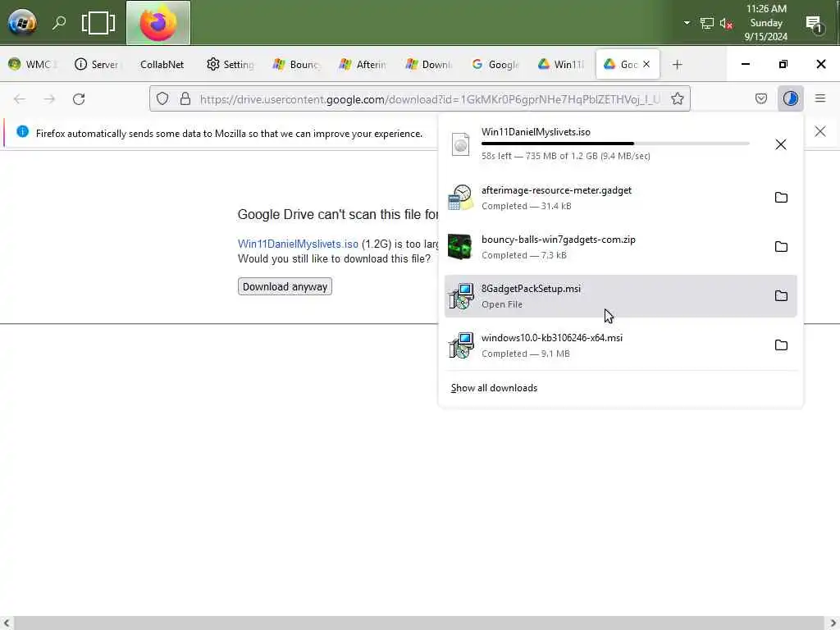Toggle the Downloads toolbar button
The height and width of the screenshot is (630, 840).
coord(790,98)
